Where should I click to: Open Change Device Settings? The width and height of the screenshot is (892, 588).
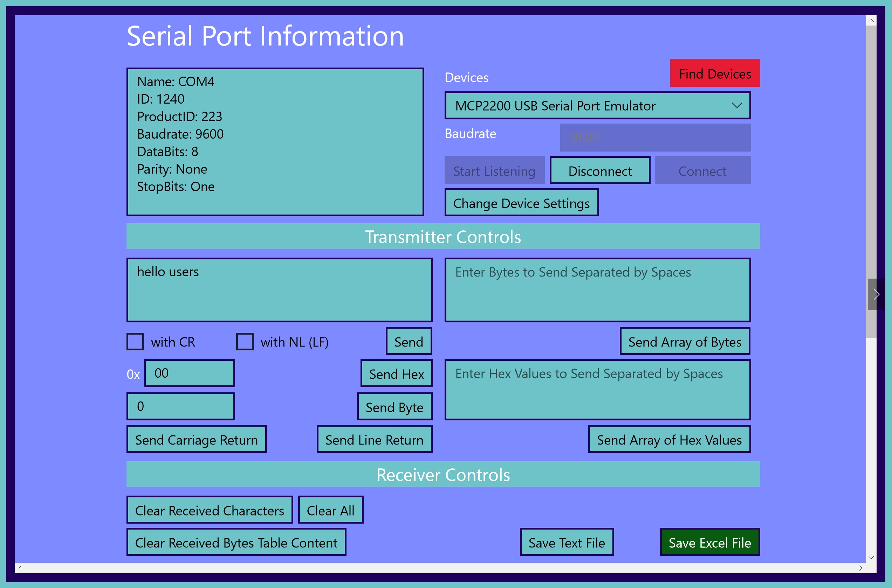click(x=521, y=203)
